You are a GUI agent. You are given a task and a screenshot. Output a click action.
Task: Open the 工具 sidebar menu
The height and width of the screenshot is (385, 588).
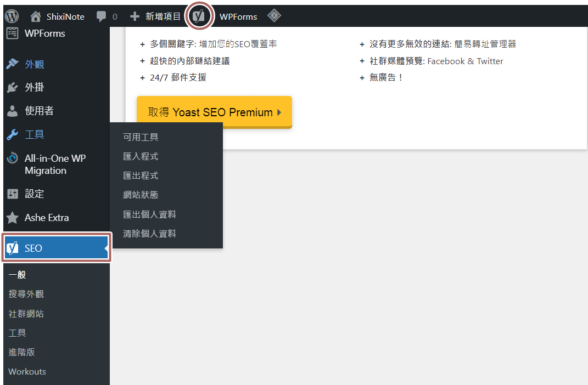pyautogui.click(x=35, y=134)
